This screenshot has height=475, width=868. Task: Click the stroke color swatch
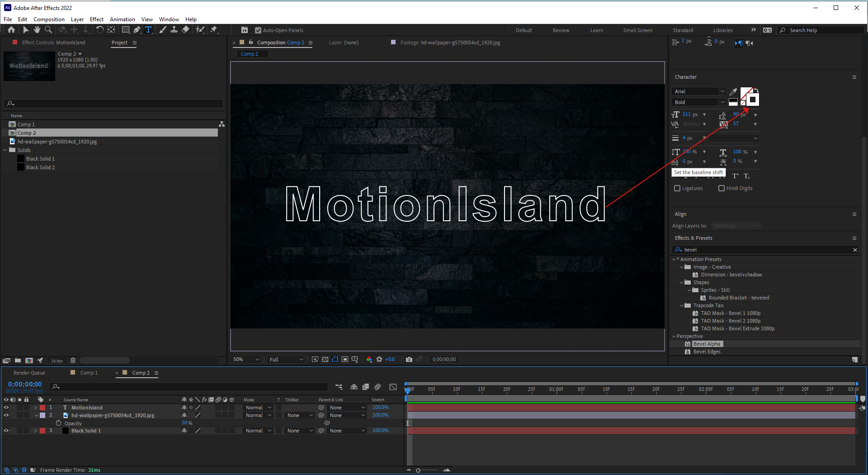752,100
